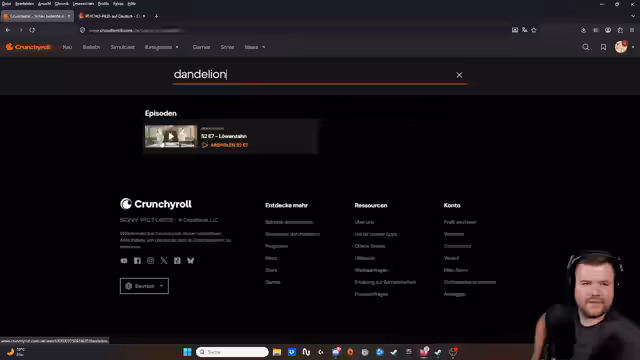Open Crunchyroll's Instagram social icon

[x=151, y=260]
